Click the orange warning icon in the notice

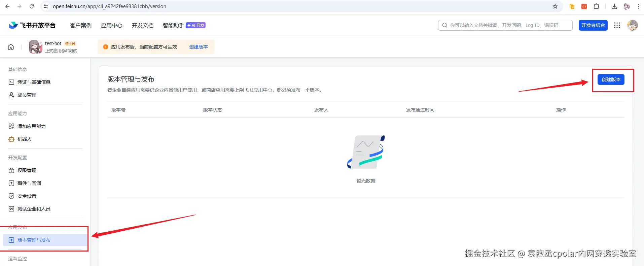[106, 47]
